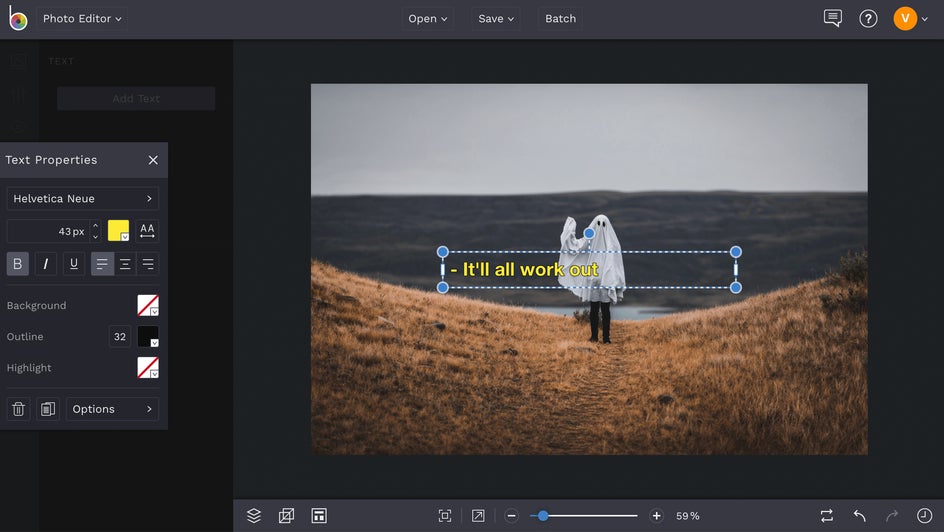
Task: Toggle Italic formatting
Action: [46, 264]
